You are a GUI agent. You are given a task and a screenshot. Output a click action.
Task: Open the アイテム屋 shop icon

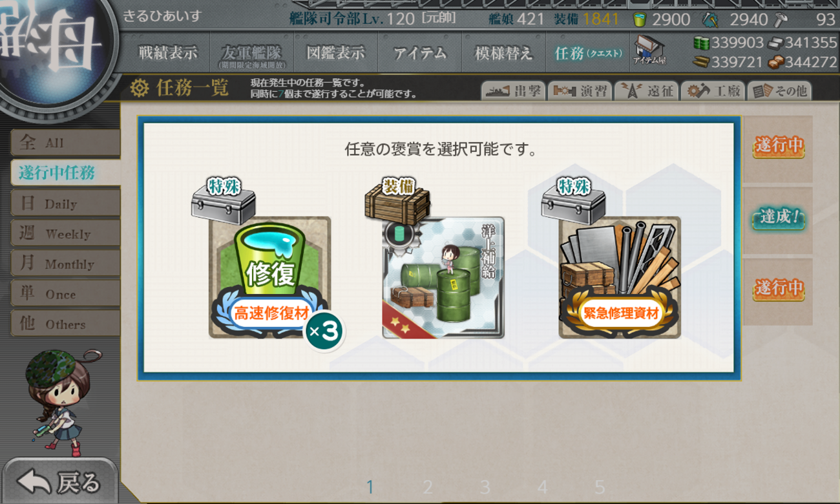click(x=649, y=50)
